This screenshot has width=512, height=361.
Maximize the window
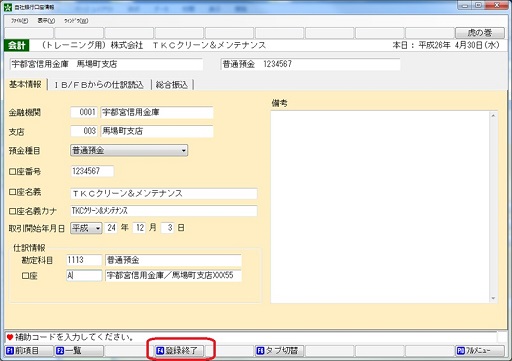coord(478,5)
